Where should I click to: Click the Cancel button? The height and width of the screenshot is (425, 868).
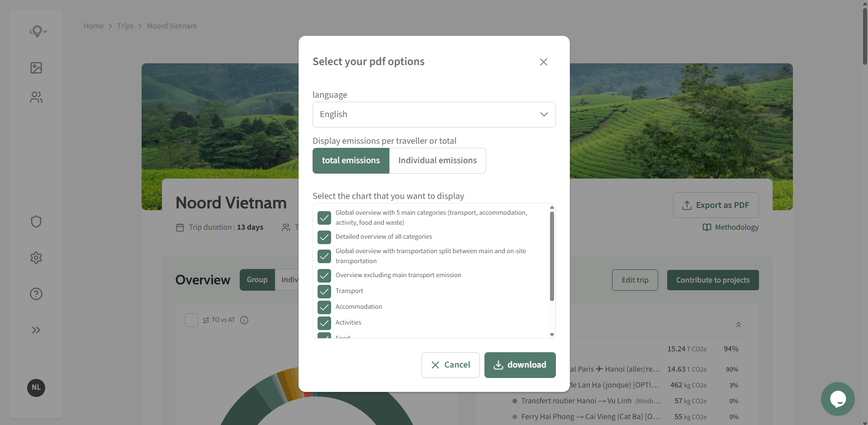pos(451,365)
